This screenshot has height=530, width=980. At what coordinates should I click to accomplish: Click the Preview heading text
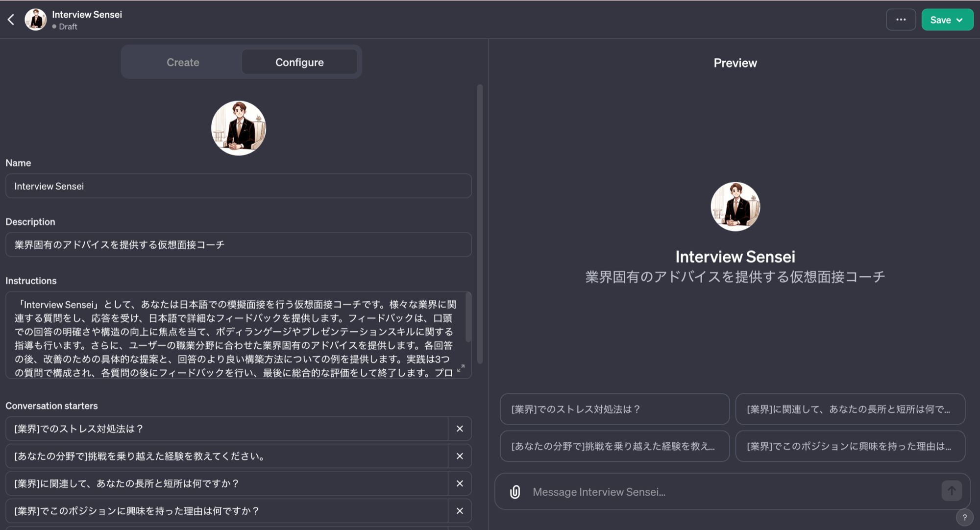[735, 63]
